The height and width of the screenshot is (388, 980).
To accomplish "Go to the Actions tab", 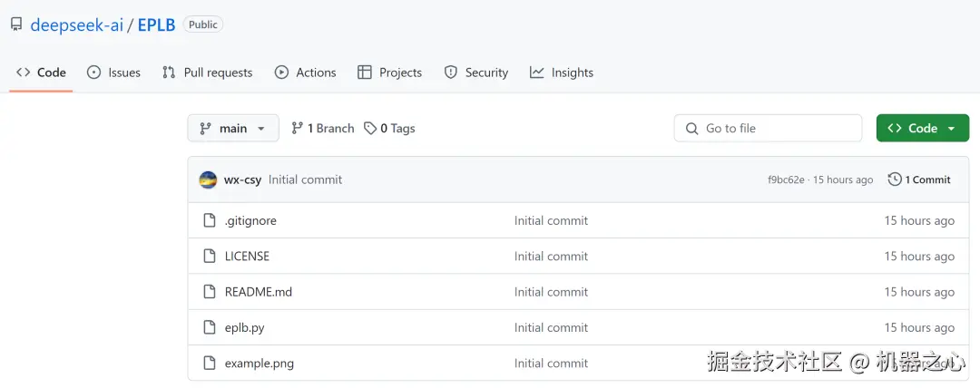I will click(x=306, y=73).
